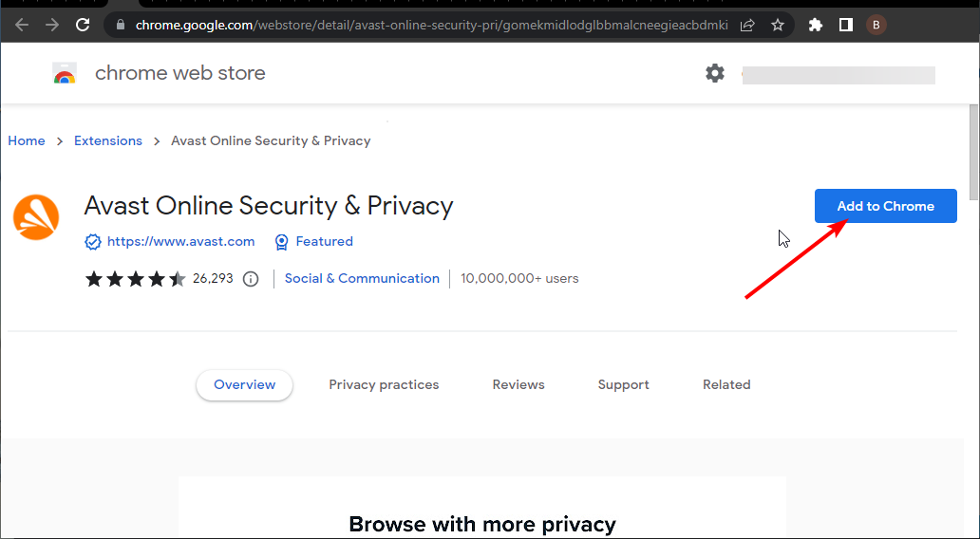Go to the Related tab
The width and height of the screenshot is (980, 539).
[726, 384]
